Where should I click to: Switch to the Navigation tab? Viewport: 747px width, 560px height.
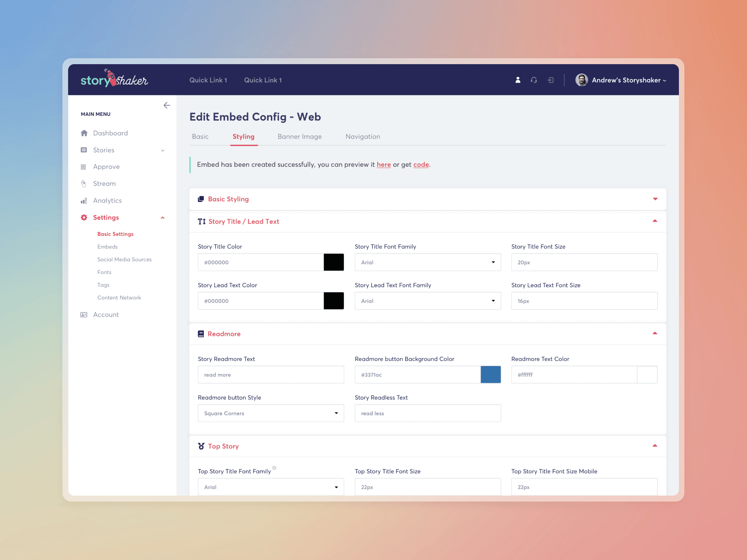[362, 137]
